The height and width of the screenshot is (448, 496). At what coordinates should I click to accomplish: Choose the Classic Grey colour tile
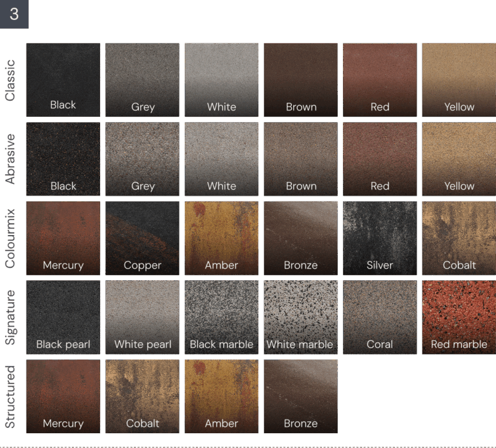pyautogui.click(x=142, y=80)
